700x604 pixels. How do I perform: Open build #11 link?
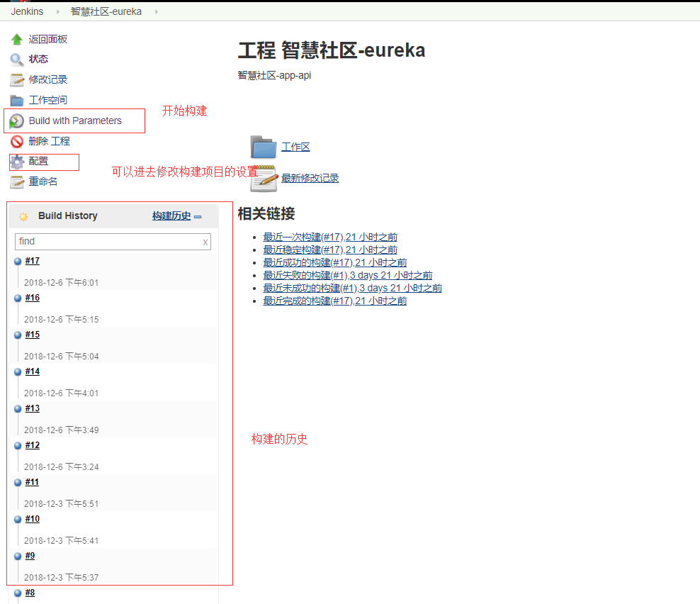point(32,481)
